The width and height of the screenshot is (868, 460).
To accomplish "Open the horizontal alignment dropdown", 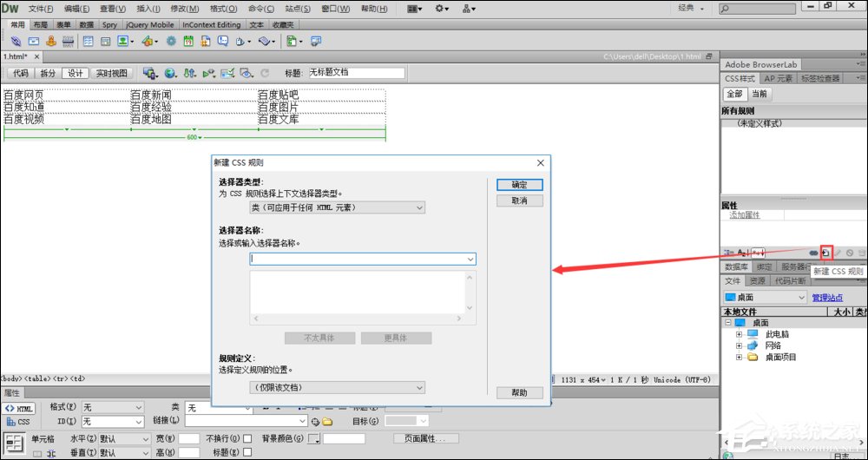I will pos(124,438).
